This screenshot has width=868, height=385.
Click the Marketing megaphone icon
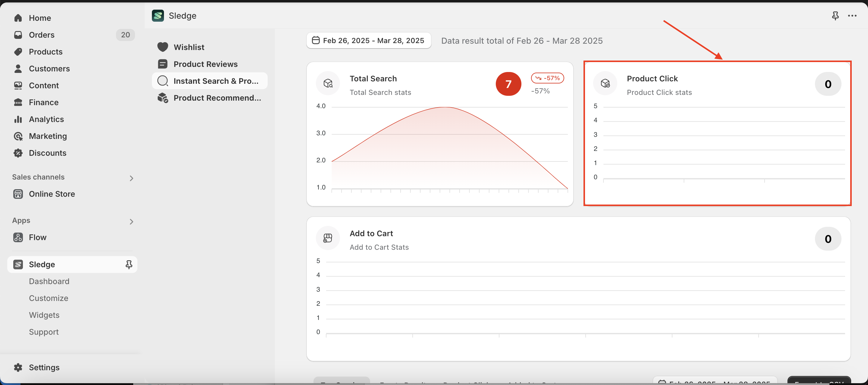[x=18, y=136]
